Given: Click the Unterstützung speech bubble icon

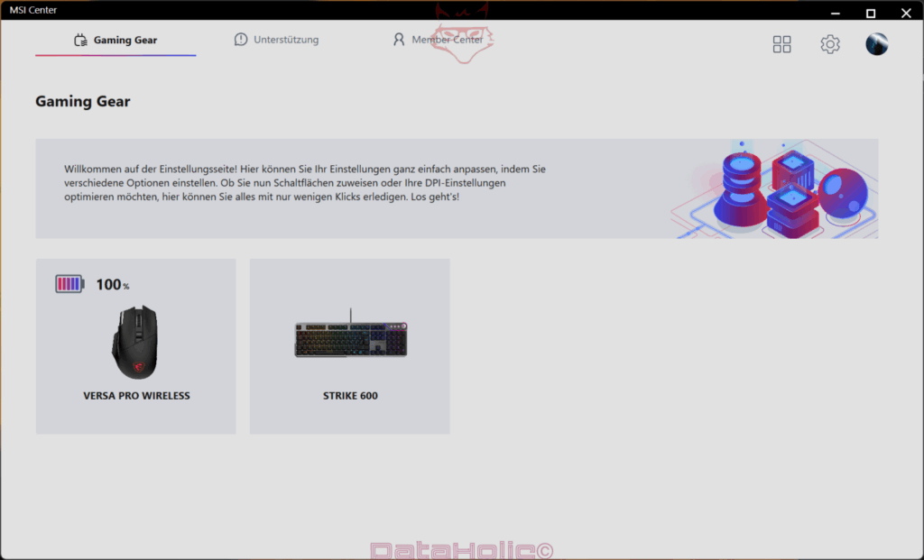Looking at the screenshot, I should (x=240, y=40).
